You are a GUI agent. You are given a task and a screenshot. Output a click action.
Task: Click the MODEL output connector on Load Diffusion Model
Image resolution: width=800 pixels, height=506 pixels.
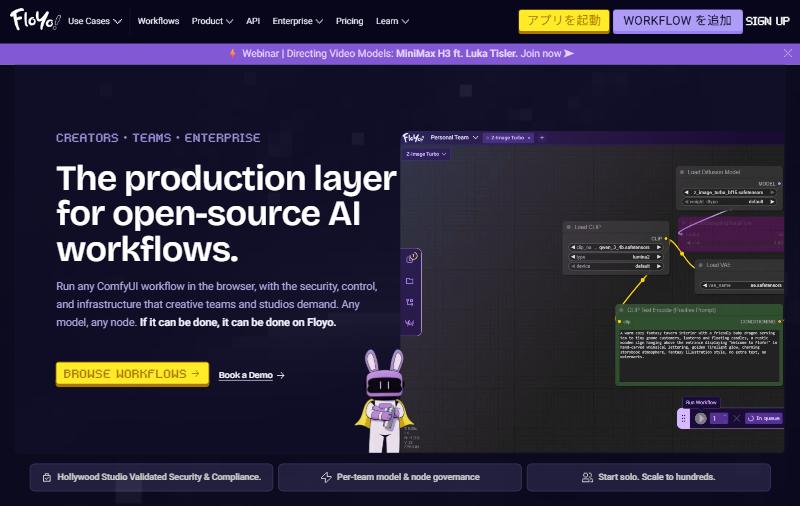(x=779, y=183)
